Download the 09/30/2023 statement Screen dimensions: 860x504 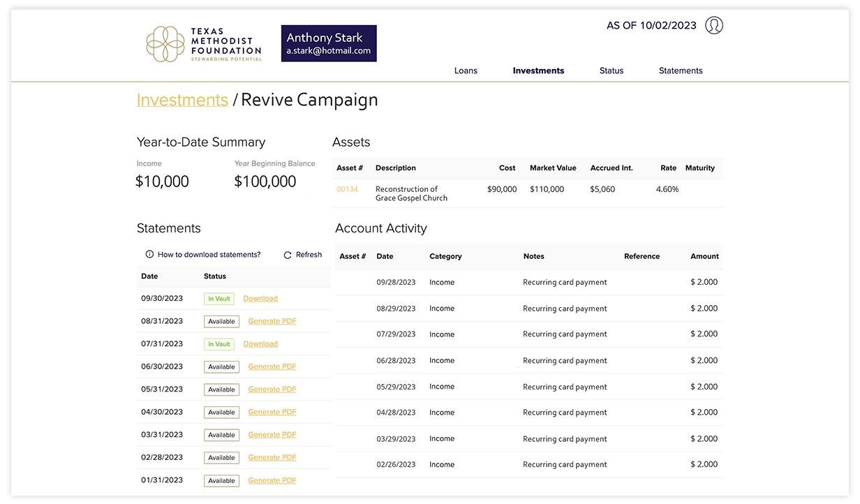[260, 299]
